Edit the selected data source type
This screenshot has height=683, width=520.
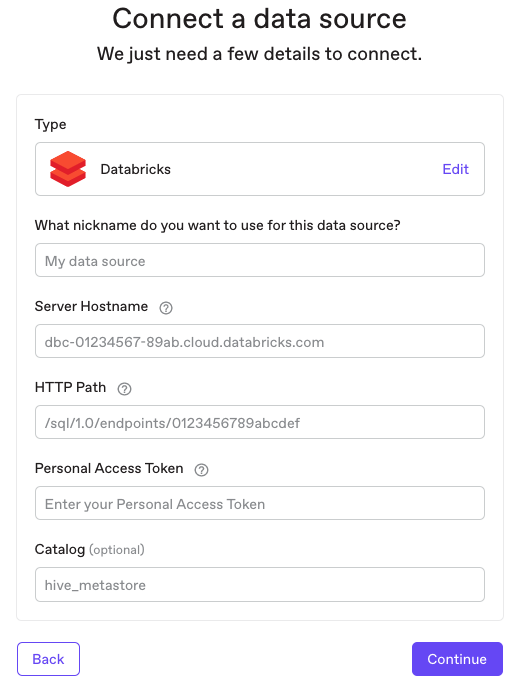[456, 169]
